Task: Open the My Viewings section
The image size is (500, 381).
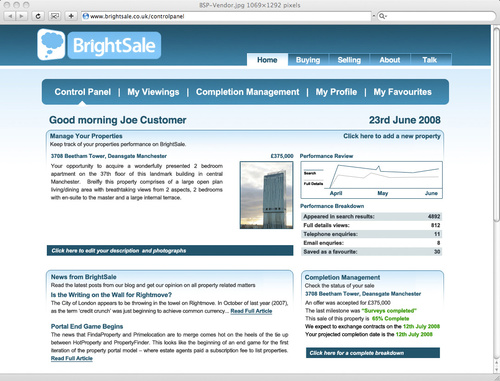Action: pyautogui.click(x=153, y=92)
